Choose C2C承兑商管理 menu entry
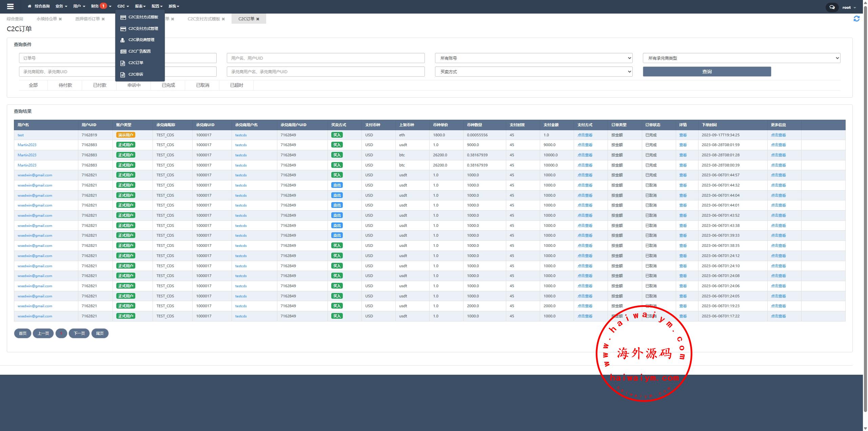The width and height of the screenshot is (868, 431). 141,40
